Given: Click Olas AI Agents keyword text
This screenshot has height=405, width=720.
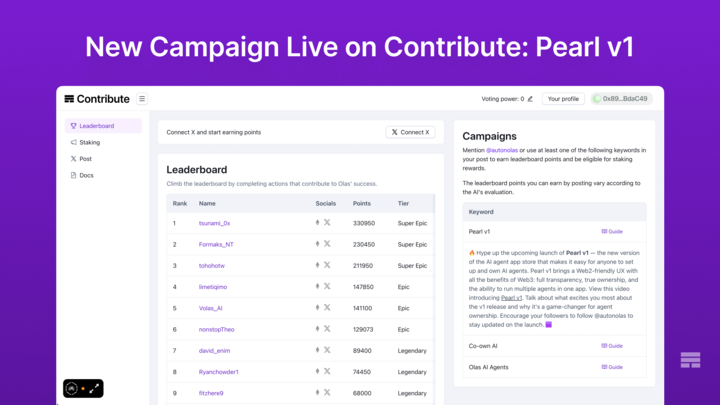Looking at the screenshot, I should [x=488, y=367].
